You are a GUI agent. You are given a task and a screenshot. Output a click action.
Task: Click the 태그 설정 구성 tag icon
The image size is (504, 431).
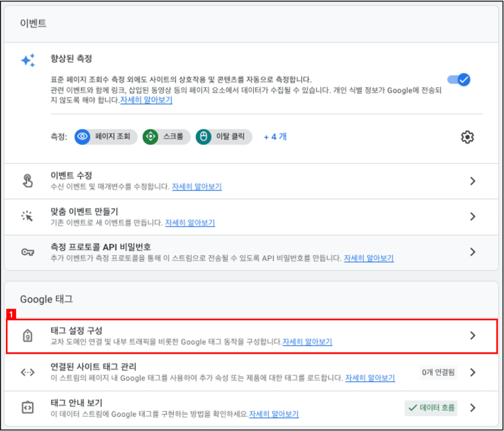28,336
